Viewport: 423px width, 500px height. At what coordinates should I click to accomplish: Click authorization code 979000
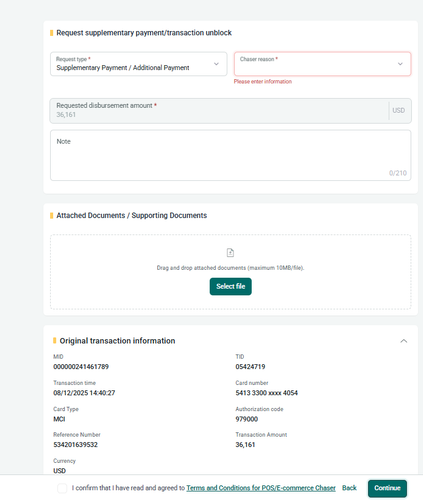pyautogui.click(x=247, y=419)
